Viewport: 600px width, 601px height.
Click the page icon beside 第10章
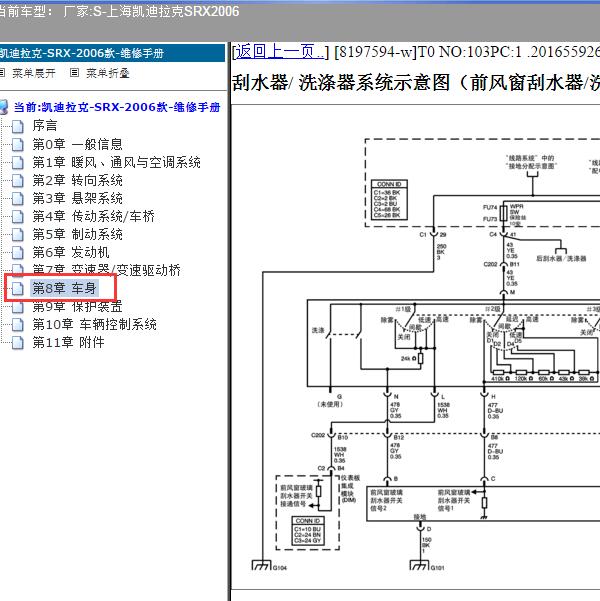coord(18,325)
